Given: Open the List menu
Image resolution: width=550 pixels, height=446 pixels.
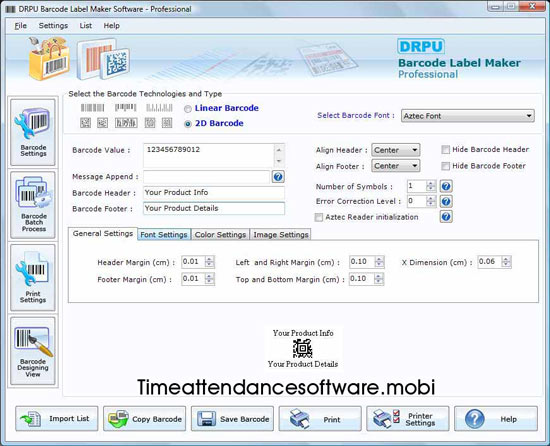Looking at the screenshot, I should (86, 26).
